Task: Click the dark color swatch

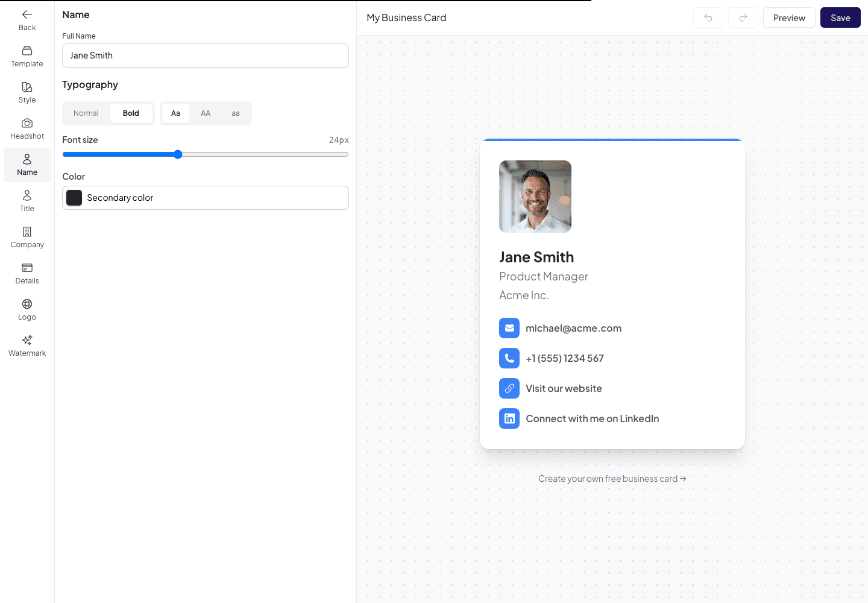Action: tap(74, 198)
